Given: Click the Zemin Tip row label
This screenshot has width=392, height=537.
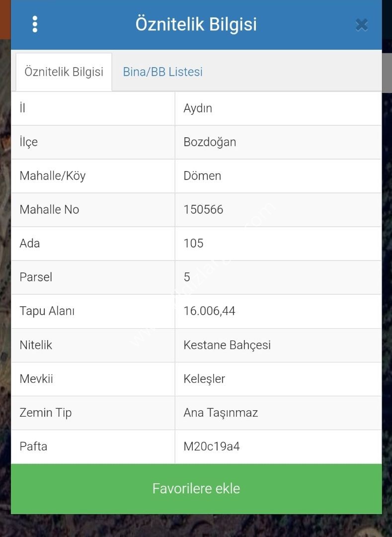Looking at the screenshot, I should tap(46, 413).
